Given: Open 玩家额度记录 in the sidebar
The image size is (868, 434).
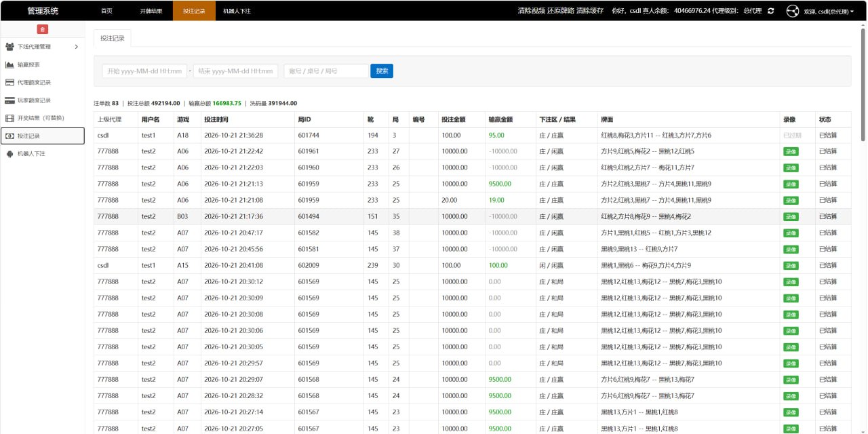Looking at the screenshot, I should tap(42, 100).
